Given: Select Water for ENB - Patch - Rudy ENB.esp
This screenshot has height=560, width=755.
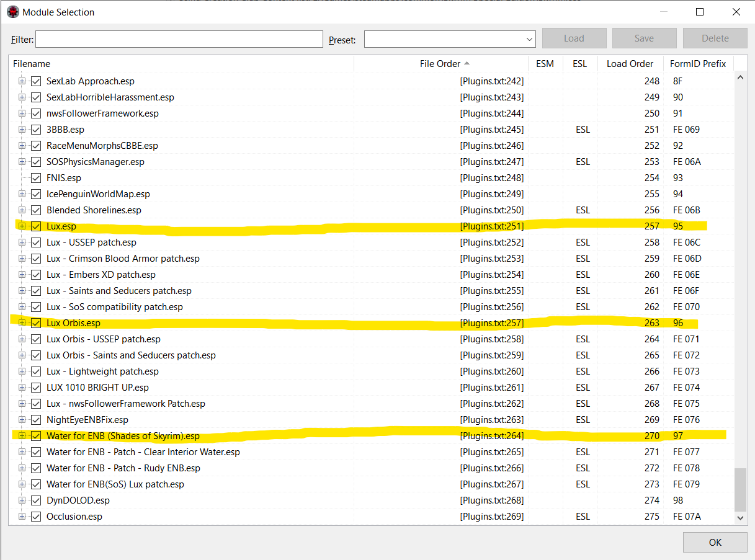Looking at the screenshot, I should 372,468.
